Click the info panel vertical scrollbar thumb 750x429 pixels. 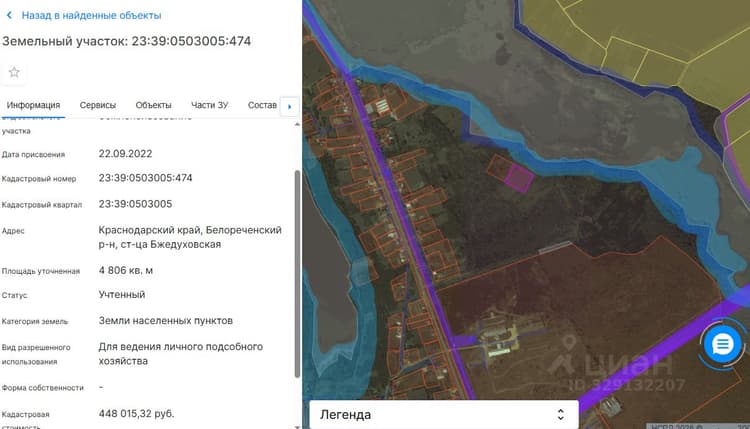(297, 273)
